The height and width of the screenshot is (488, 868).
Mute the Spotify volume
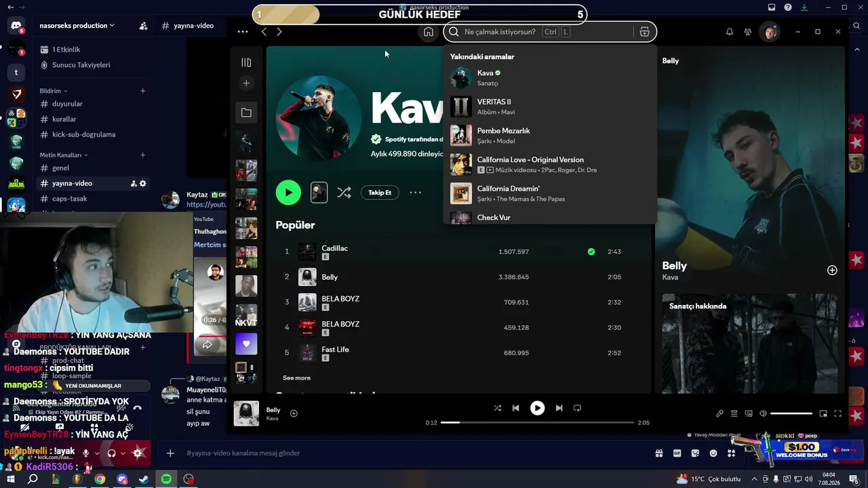click(763, 413)
